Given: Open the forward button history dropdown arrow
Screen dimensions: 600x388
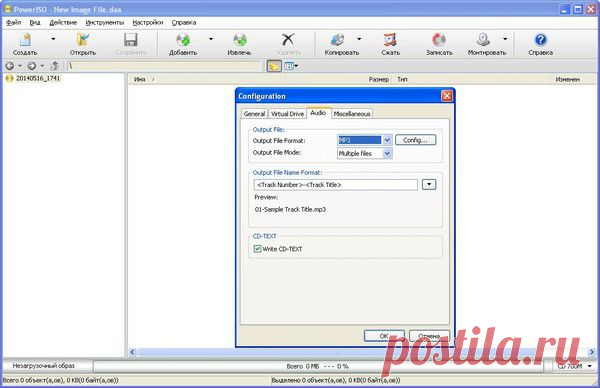Looking at the screenshot, I should pos(42,66).
